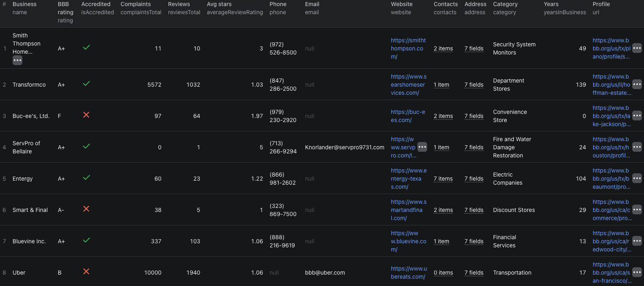The image size is (644, 286).
Task: Expand ServPro of Bellaire contacts 1 item
Action: [441, 147]
